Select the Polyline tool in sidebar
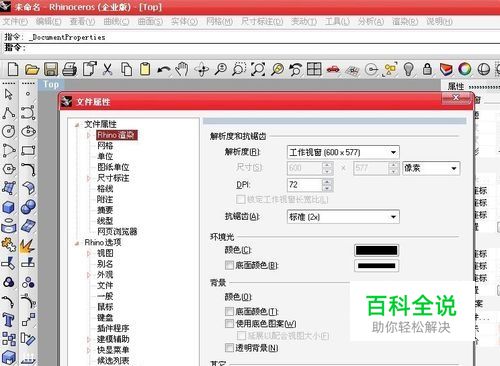This screenshot has width=500, height=366. (9, 113)
